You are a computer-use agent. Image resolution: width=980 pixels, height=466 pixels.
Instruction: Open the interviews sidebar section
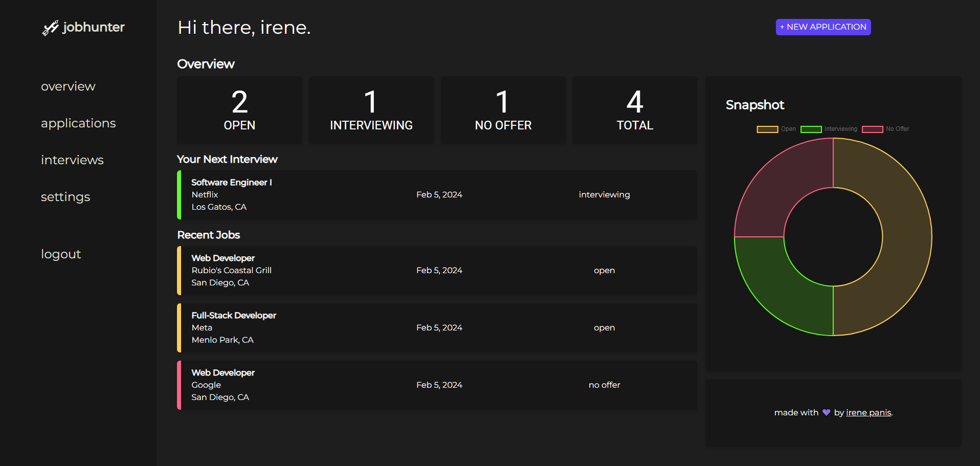(72, 160)
